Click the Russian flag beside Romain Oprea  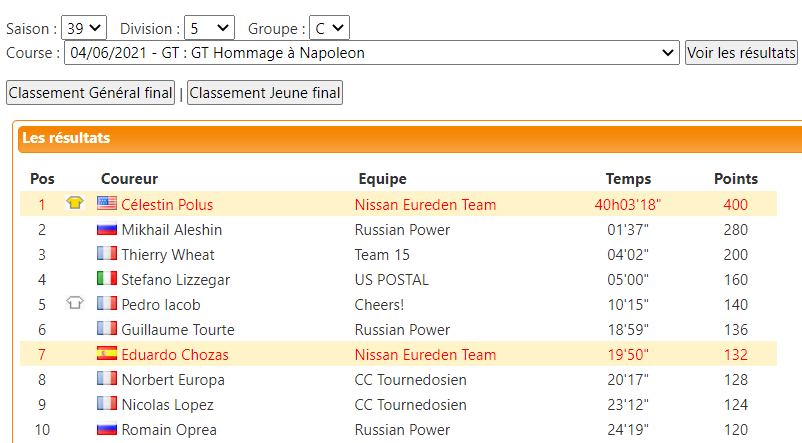(x=107, y=429)
